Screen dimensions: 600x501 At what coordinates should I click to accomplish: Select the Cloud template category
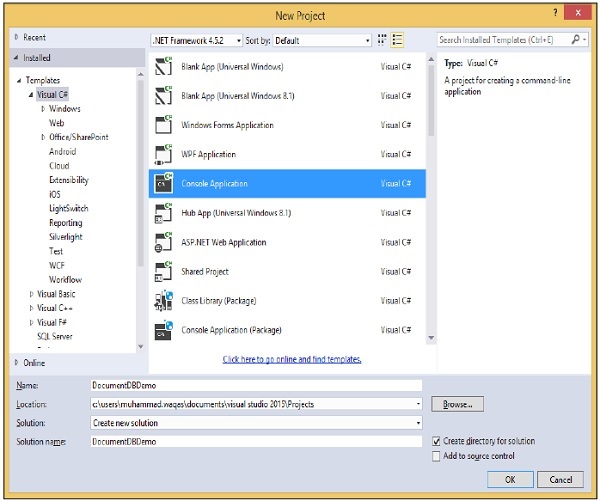pyautogui.click(x=59, y=166)
